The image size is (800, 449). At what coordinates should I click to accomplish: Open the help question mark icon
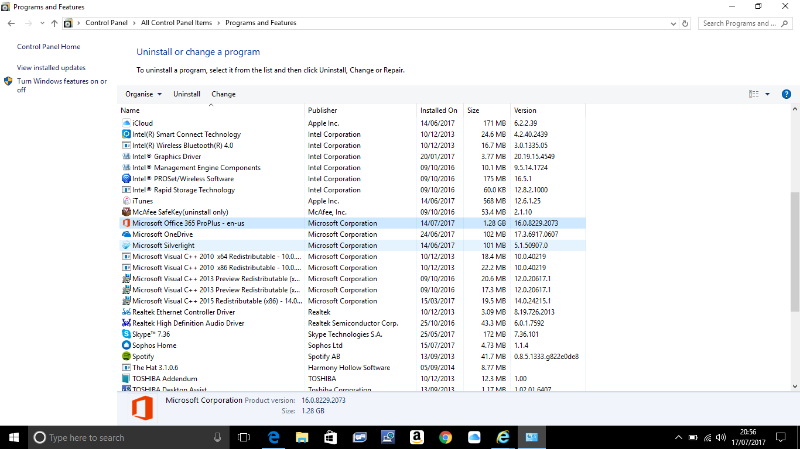(786, 94)
